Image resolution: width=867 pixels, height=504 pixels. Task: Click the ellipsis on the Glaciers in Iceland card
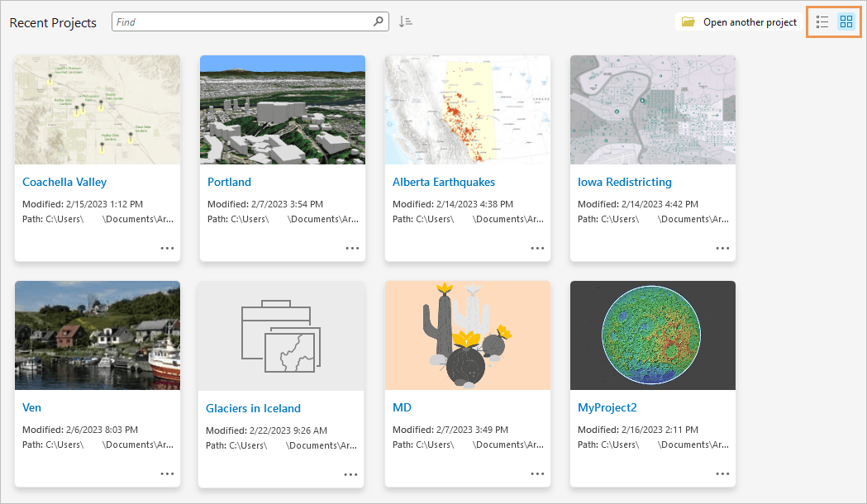tap(352, 473)
